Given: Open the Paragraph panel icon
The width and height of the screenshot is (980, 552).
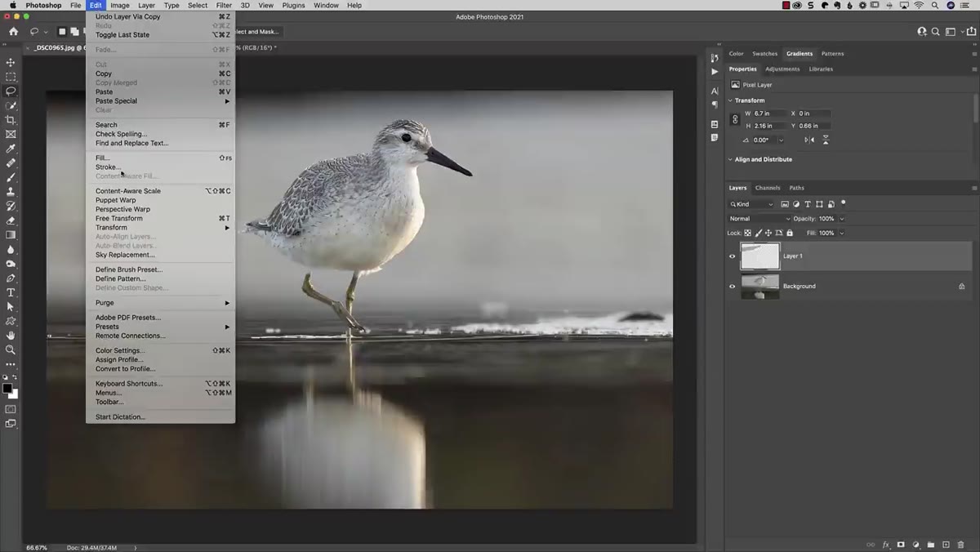Looking at the screenshot, I should point(715,105).
